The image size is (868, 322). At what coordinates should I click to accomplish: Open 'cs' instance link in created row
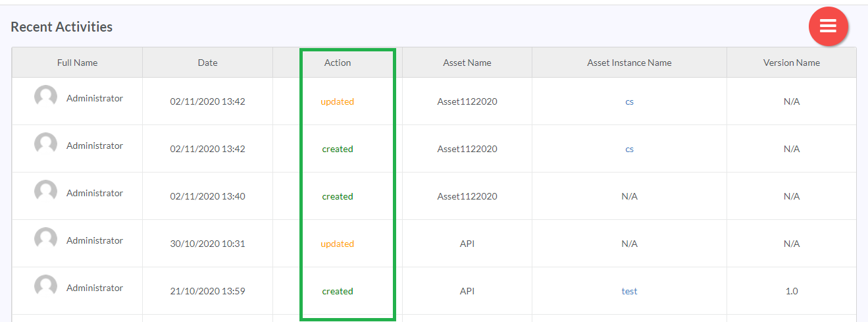click(629, 149)
